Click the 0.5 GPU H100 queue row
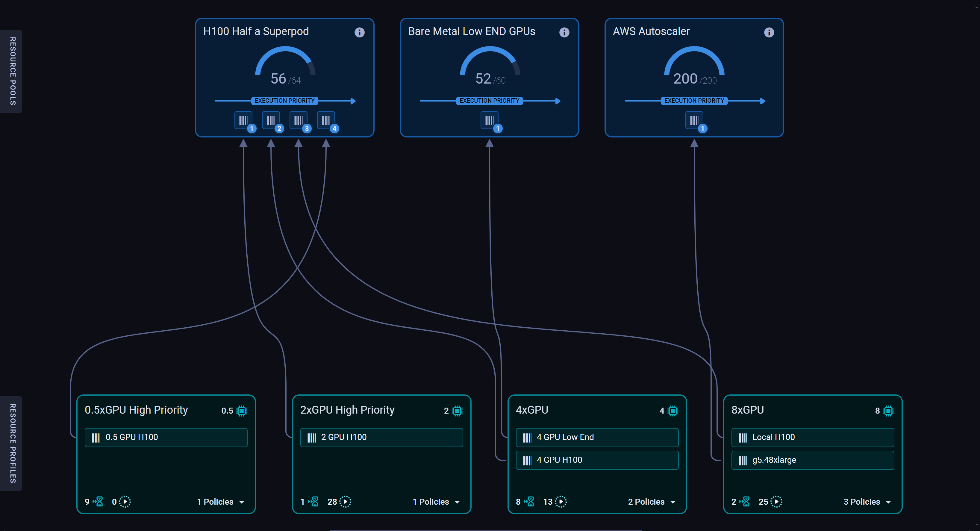Screen dimensions: 980x531 pos(166,437)
